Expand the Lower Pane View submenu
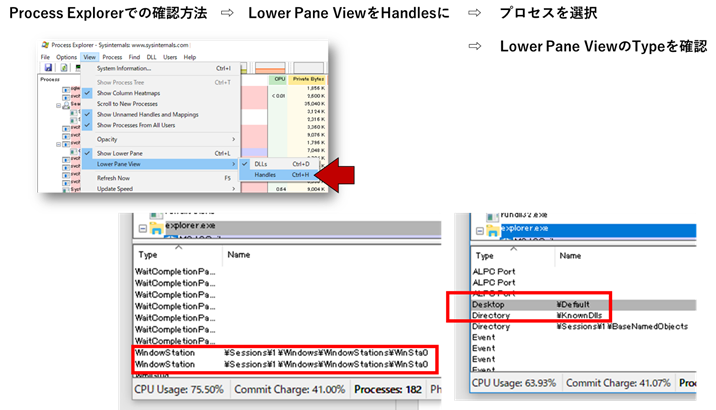Screen dimensions: 716x410 point(160,164)
